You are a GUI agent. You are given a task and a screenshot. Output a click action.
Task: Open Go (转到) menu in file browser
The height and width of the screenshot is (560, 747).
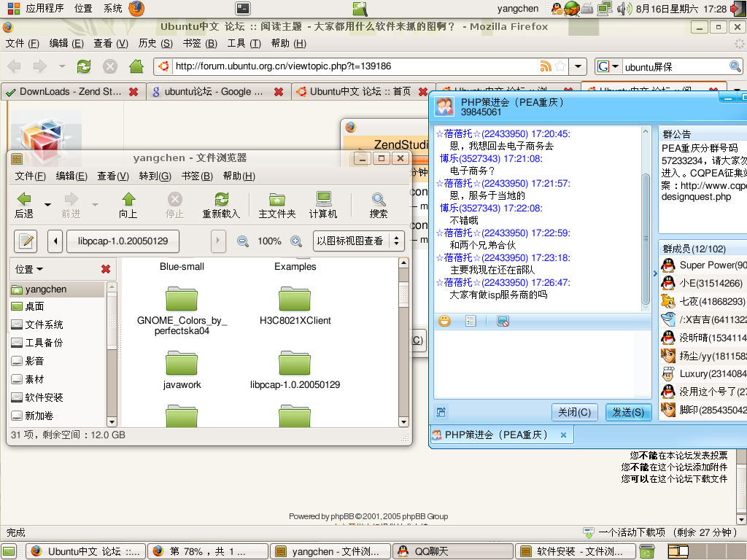155,176
